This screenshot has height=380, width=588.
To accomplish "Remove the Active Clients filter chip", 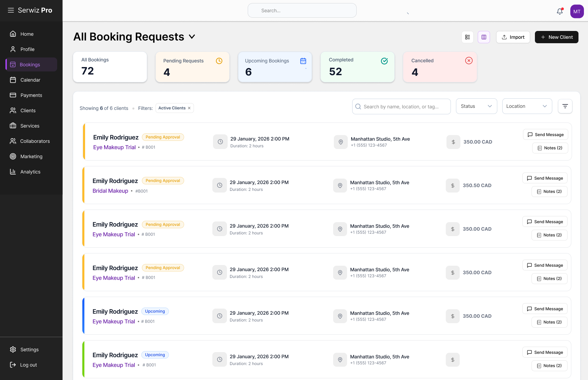I will tap(189, 108).
